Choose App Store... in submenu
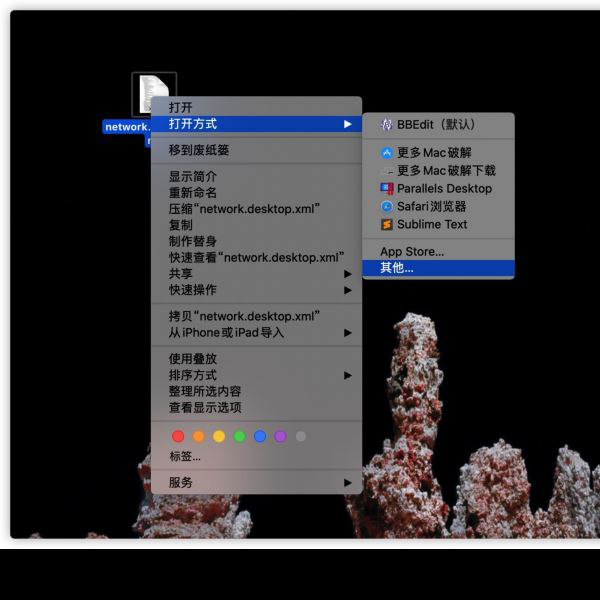 coord(439,251)
